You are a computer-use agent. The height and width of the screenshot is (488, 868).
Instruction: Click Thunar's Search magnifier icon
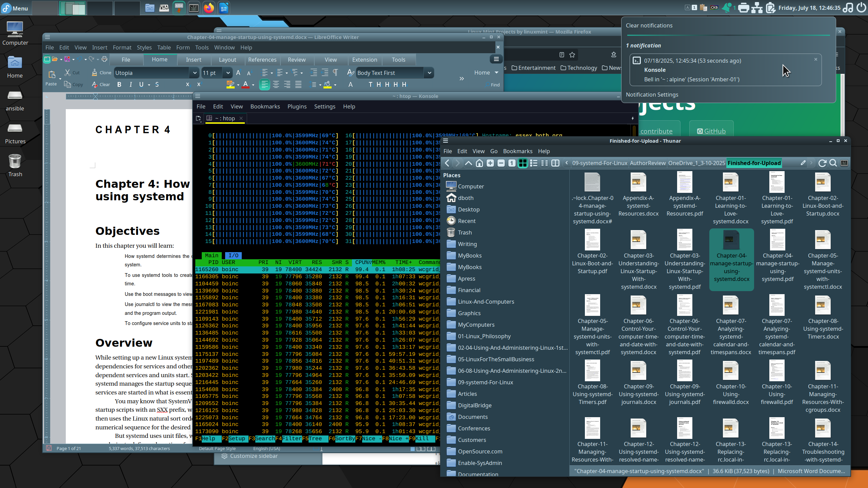pyautogui.click(x=833, y=163)
